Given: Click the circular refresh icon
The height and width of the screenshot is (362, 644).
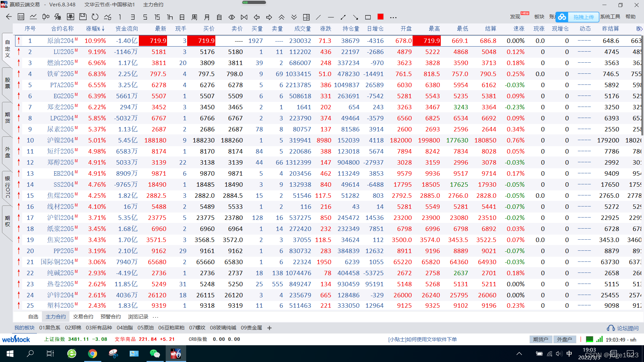Looking at the screenshot, I should (95, 17).
